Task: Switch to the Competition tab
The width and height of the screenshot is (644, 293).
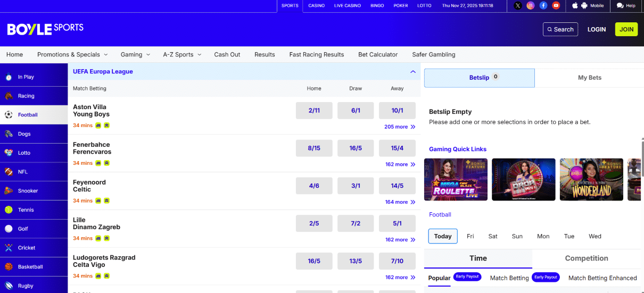Action: pyautogui.click(x=587, y=258)
